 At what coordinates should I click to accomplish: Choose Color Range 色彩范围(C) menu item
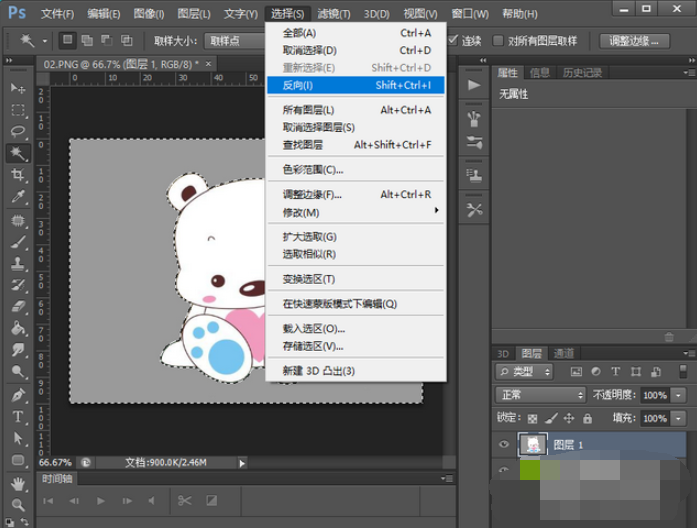[356, 169]
